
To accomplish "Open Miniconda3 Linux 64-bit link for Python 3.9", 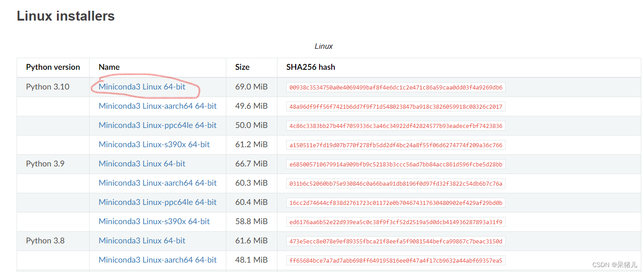I will pyautogui.click(x=142, y=164).
